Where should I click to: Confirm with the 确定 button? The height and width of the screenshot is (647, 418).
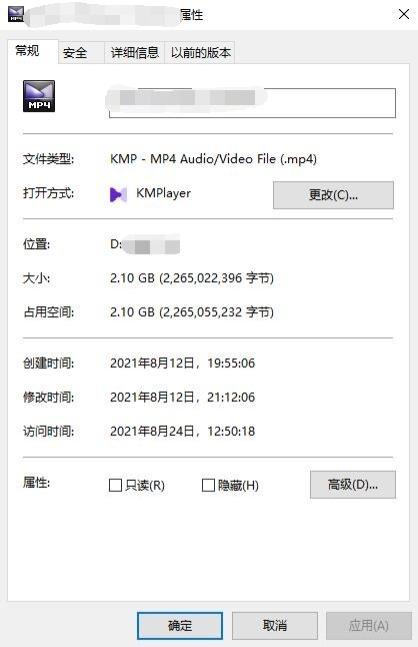pyautogui.click(x=180, y=626)
